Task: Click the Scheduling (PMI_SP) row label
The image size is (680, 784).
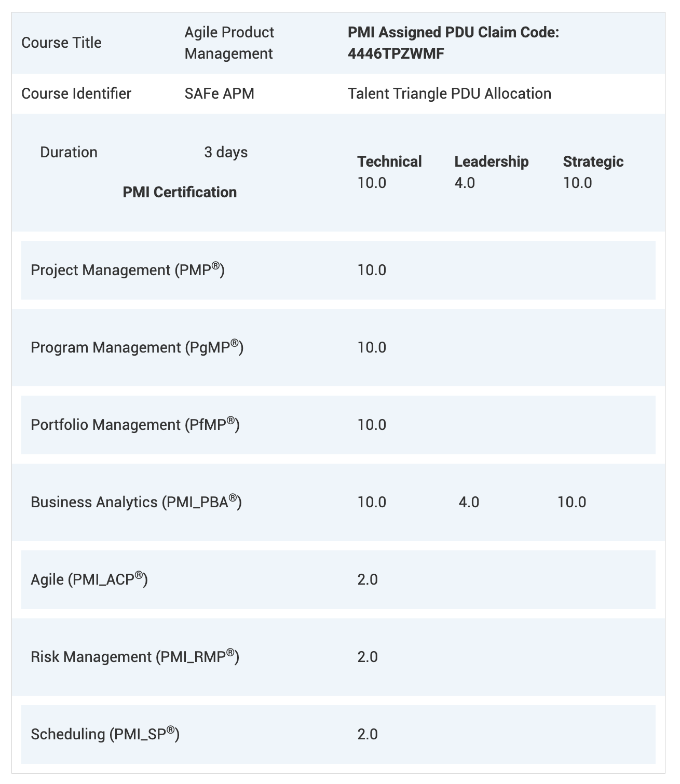Action: click(x=105, y=734)
